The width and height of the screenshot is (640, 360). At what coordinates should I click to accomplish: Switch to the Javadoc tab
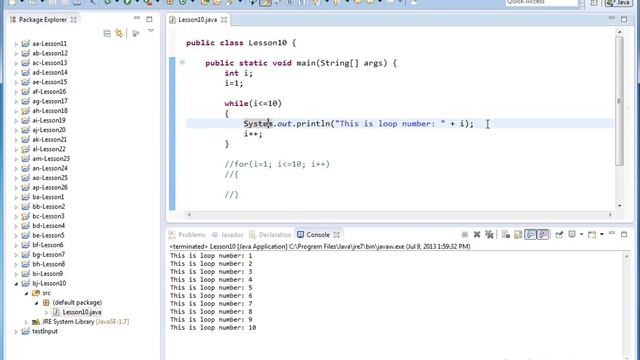(x=228, y=235)
